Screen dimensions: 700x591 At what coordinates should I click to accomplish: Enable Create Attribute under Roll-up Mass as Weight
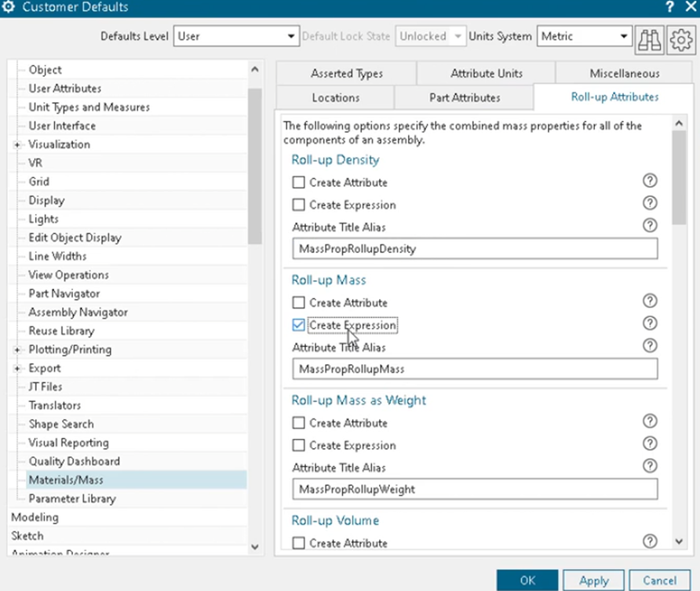coord(298,423)
